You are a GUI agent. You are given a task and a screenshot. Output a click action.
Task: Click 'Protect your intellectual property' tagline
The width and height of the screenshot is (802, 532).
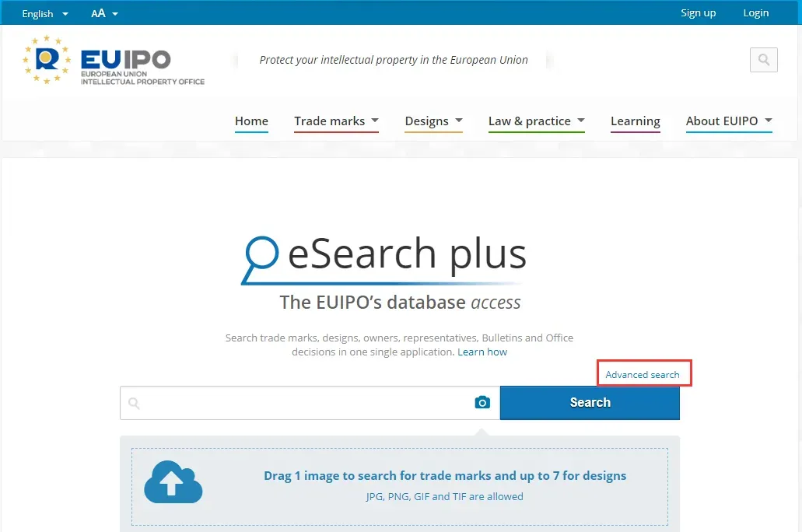(394, 60)
